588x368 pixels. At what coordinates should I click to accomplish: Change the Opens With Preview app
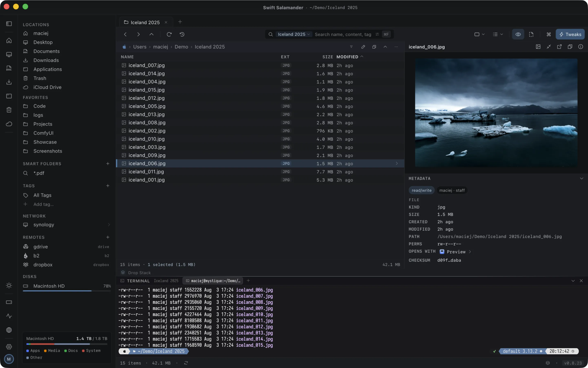455,252
